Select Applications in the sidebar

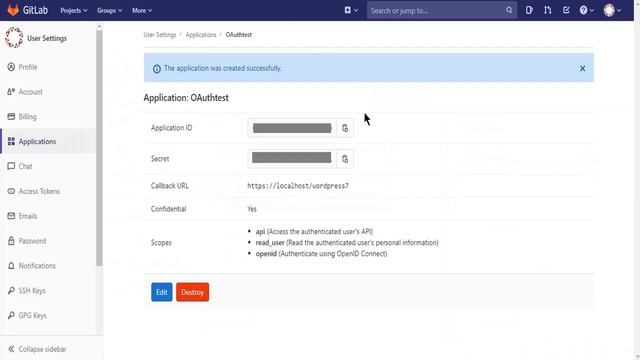[37, 142]
